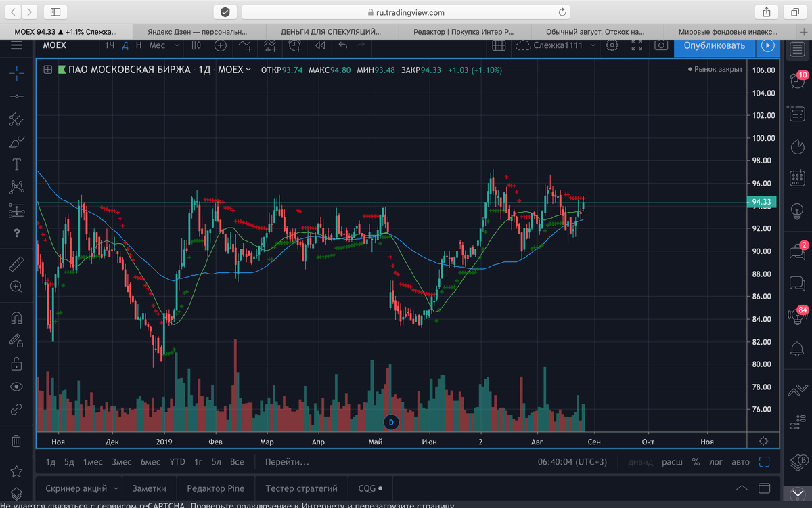The width and height of the screenshot is (812, 508).
Task: Activate the zoom in tool
Action: coord(16,287)
